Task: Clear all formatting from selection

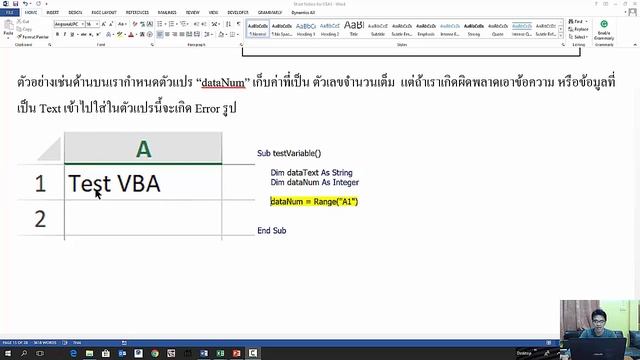Action: pyautogui.click(x=135, y=24)
